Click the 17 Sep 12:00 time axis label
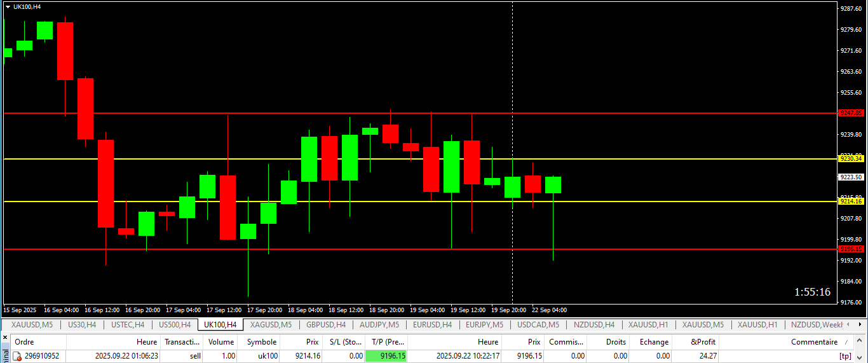This screenshot has height=363, width=868. pyautogui.click(x=224, y=310)
